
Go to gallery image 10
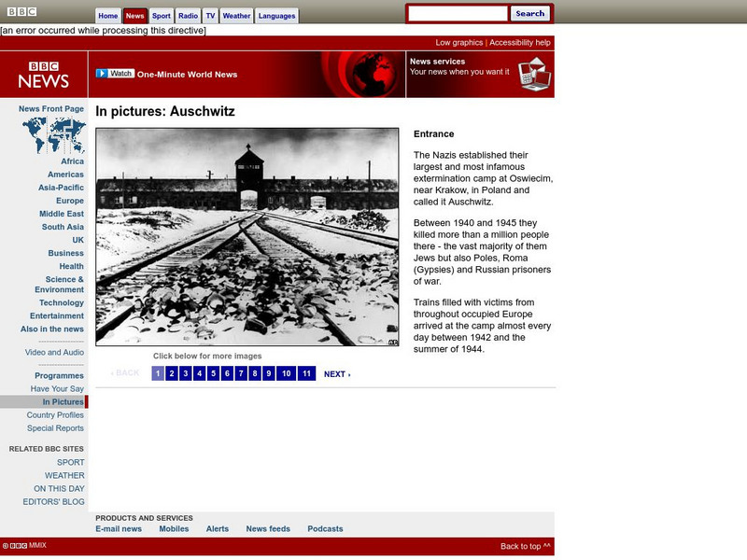[287, 373]
